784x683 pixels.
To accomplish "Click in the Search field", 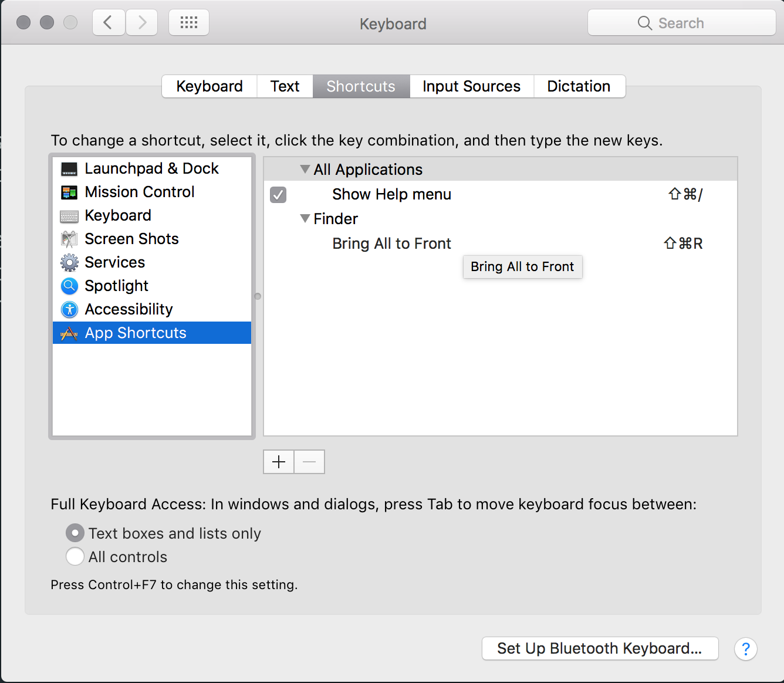I will point(682,23).
